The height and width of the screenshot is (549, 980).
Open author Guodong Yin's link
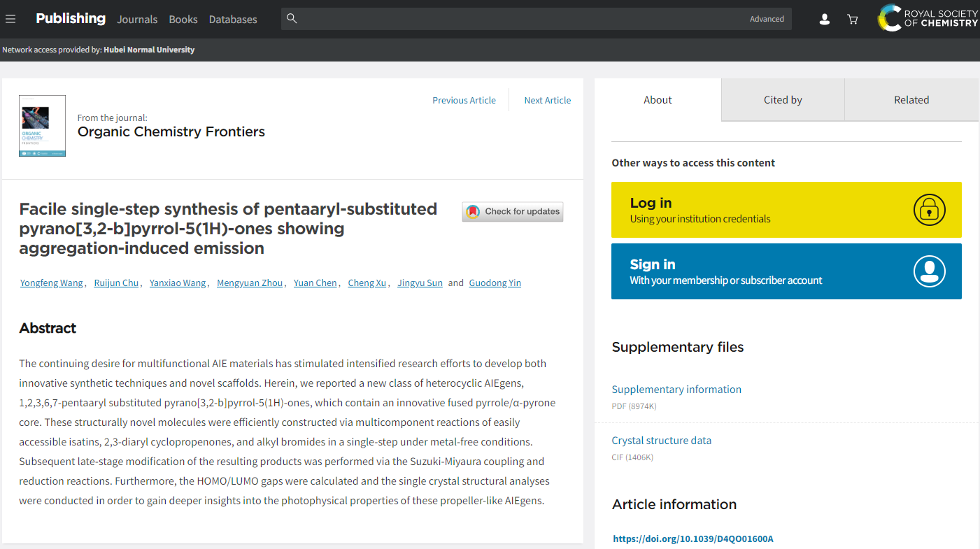click(x=495, y=283)
